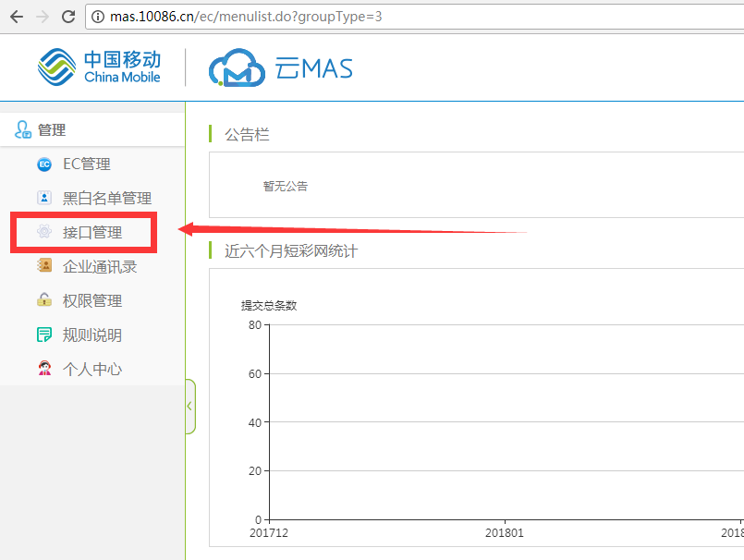Click the 个人中心 person icon
Screen dimensions: 744x560
click(43, 369)
